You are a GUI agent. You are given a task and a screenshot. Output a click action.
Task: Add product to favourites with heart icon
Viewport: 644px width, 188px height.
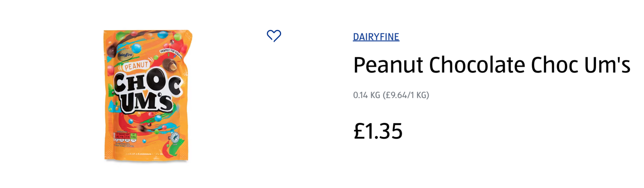274,36
